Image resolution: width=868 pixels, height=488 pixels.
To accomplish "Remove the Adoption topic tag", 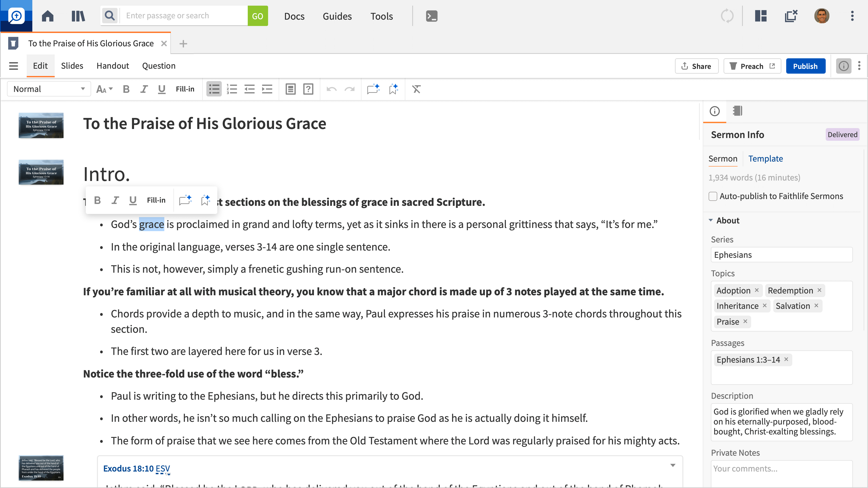I will pyautogui.click(x=757, y=290).
